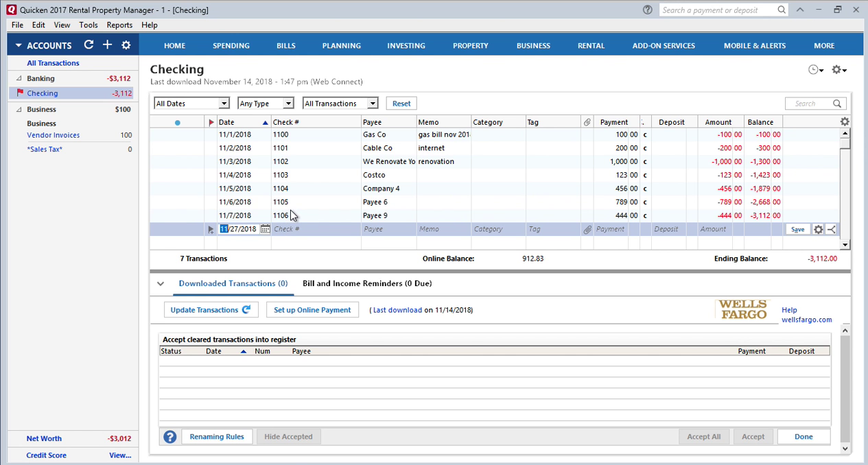This screenshot has width=868, height=465.
Task: Go to the INVESTING tab
Action: coord(406,45)
